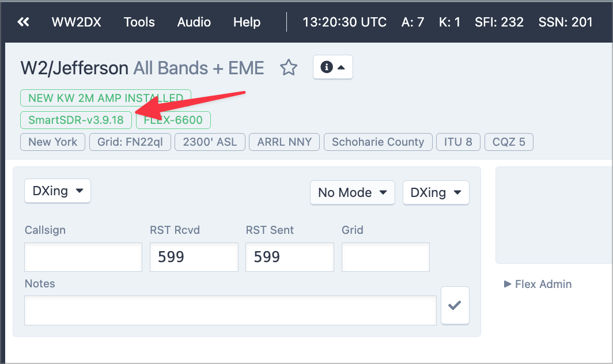Screen dimensions: 613x364
Task: Click the Callsign input field
Action: click(x=83, y=257)
